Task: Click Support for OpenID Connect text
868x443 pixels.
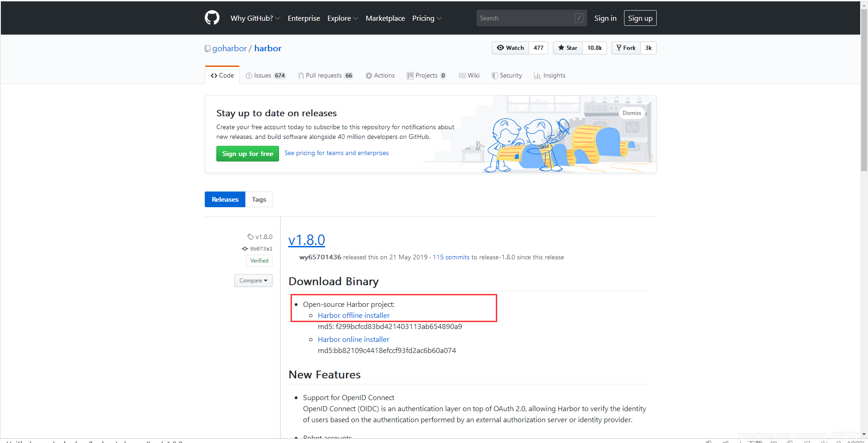Action: click(349, 397)
